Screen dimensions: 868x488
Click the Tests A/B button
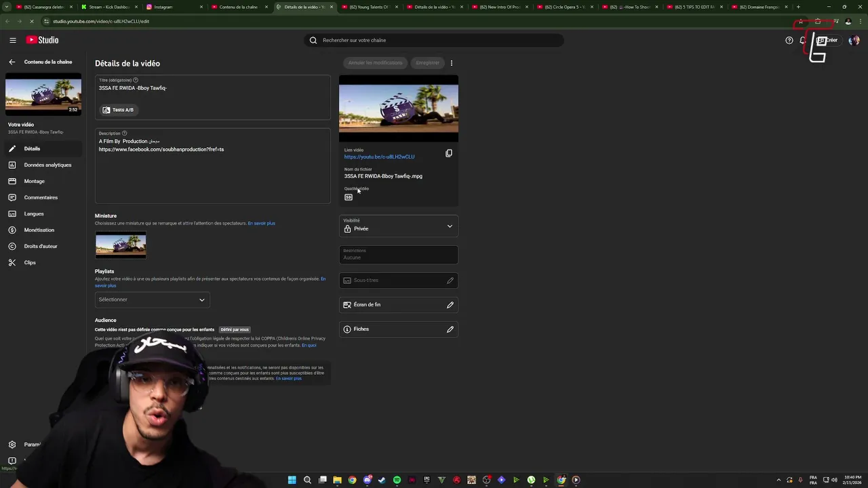pyautogui.click(x=119, y=110)
